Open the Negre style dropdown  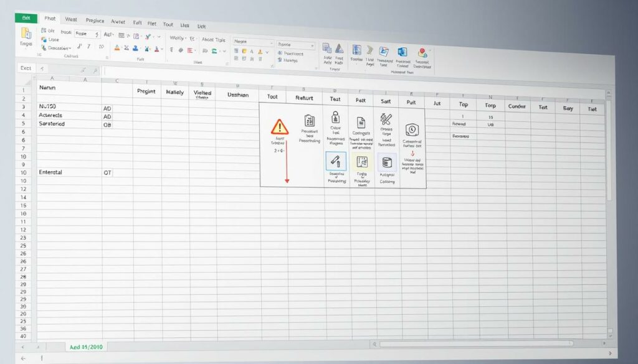[254, 42]
